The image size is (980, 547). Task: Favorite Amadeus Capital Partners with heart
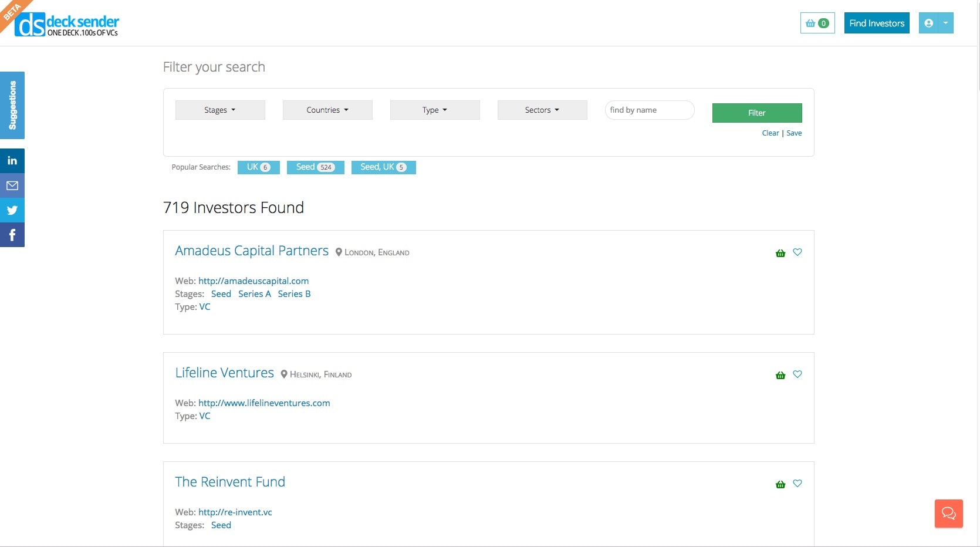797,252
